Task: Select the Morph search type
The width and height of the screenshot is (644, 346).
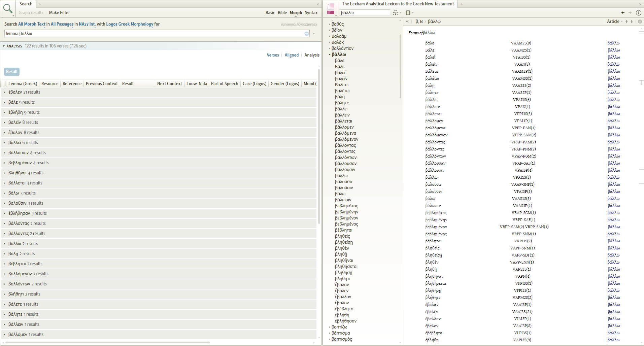Action: tap(296, 13)
